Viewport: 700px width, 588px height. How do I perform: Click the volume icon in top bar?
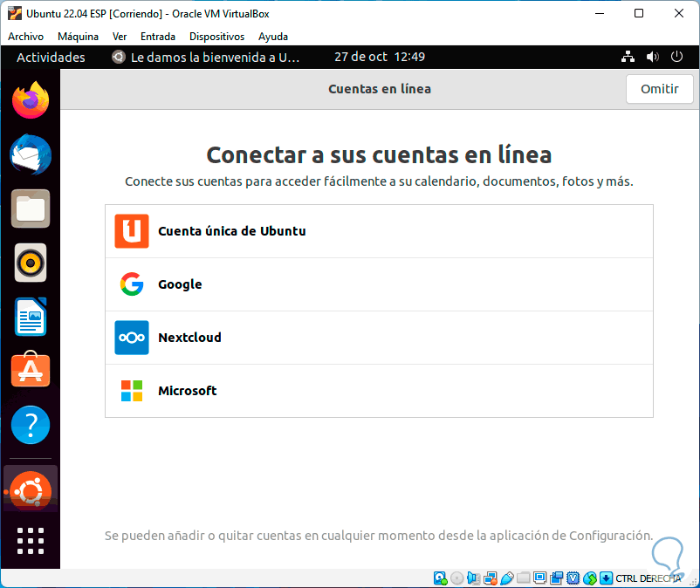click(652, 57)
